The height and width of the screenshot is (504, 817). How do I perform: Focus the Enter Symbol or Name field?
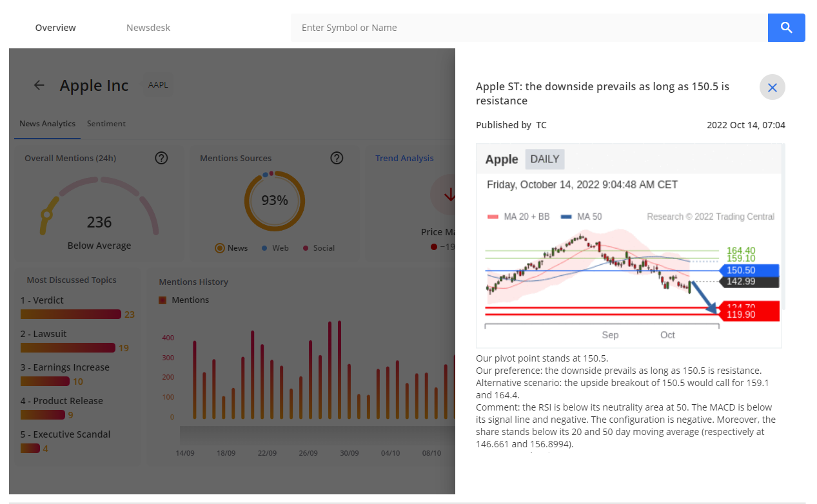[x=529, y=28]
